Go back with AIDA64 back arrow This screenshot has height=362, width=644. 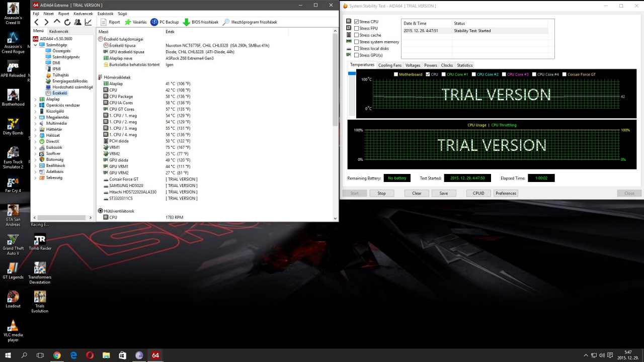point(36,22)
